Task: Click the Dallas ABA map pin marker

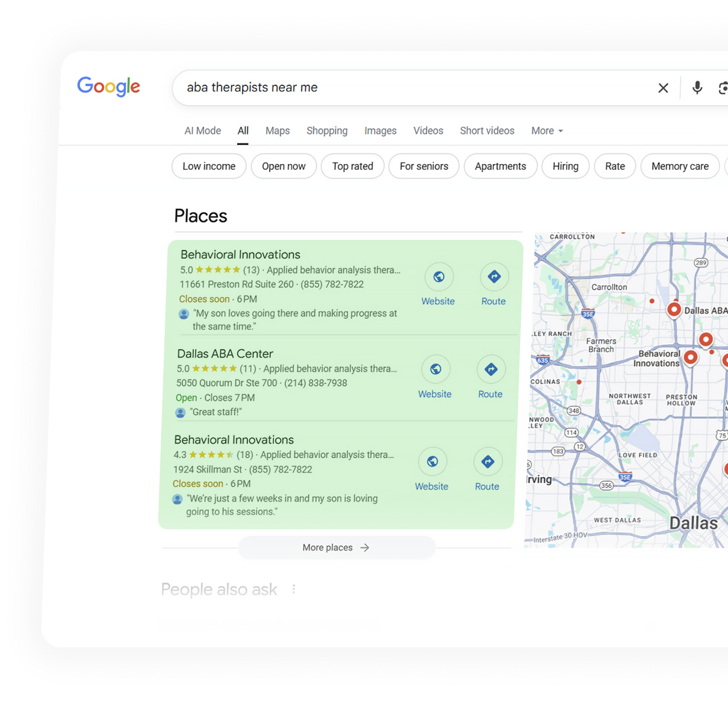Action: tap(674, 309)
